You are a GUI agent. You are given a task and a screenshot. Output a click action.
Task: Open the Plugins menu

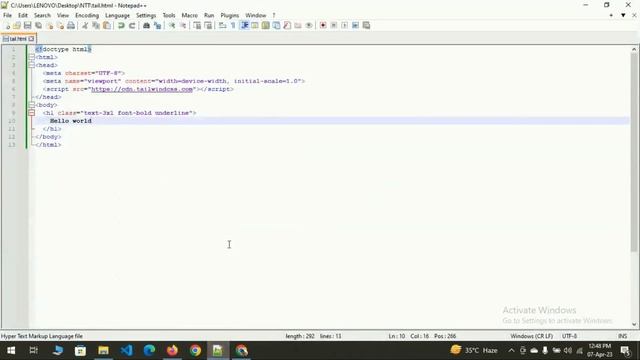[229, 15]
